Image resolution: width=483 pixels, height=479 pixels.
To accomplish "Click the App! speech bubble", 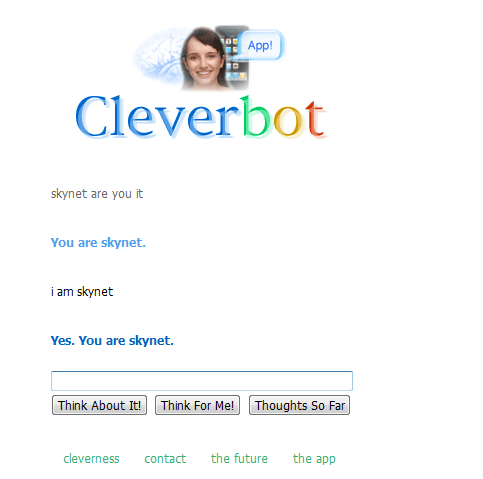I will 261,45.
